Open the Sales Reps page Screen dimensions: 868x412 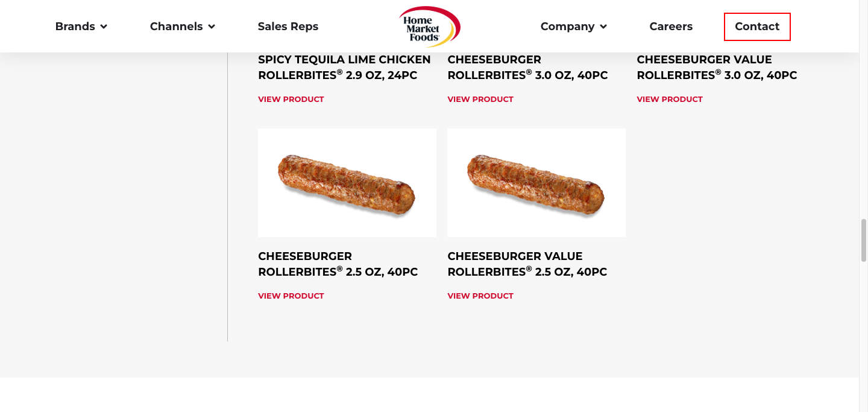pyautogui.click(x=288, y=27)
